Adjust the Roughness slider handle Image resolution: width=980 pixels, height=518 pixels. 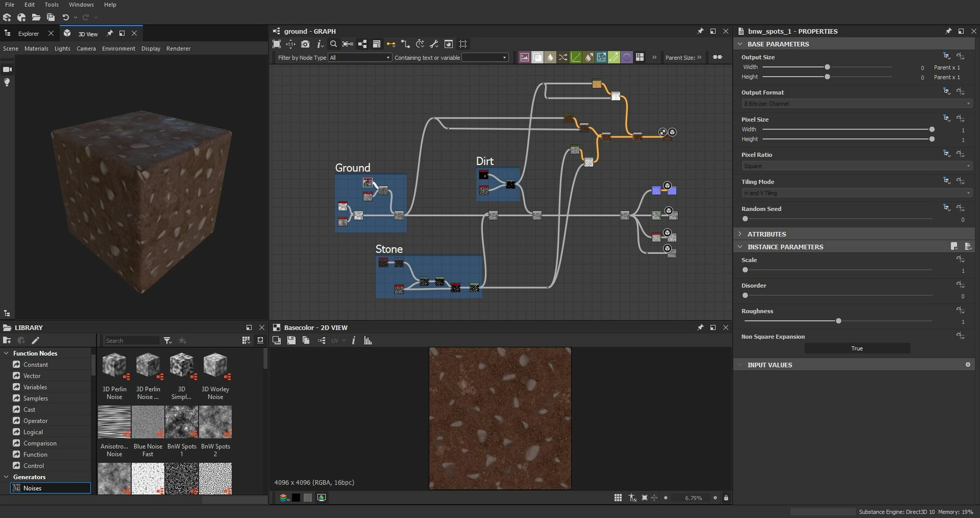click(x=838, y=321)
